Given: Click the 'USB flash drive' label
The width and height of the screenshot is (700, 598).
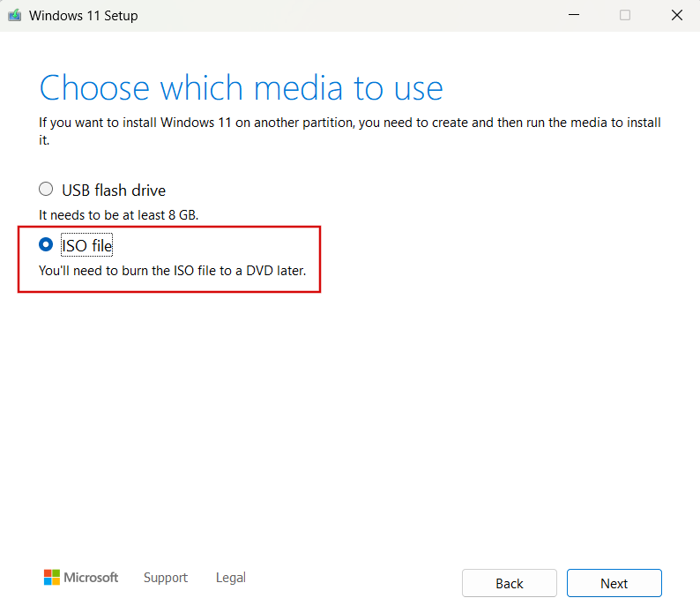Looking at the screenshot, I should coord(114,191).
